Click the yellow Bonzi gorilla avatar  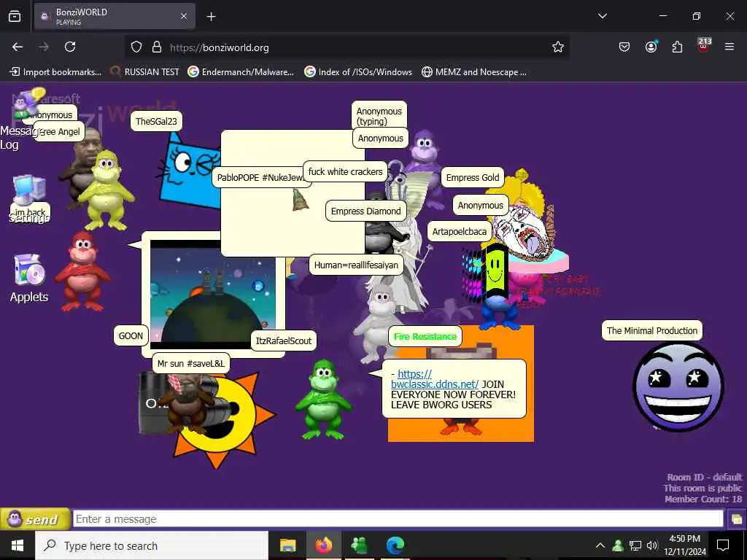click(x=106, y=190)
